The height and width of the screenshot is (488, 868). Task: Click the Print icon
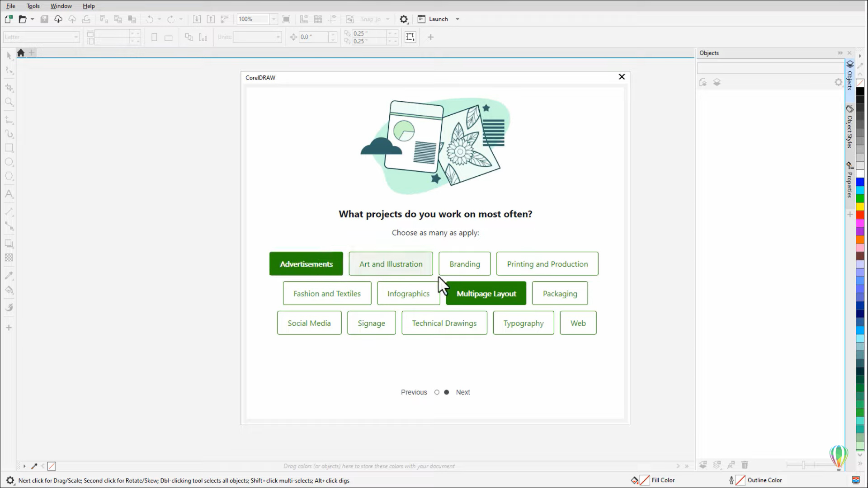tap(86, 19)
